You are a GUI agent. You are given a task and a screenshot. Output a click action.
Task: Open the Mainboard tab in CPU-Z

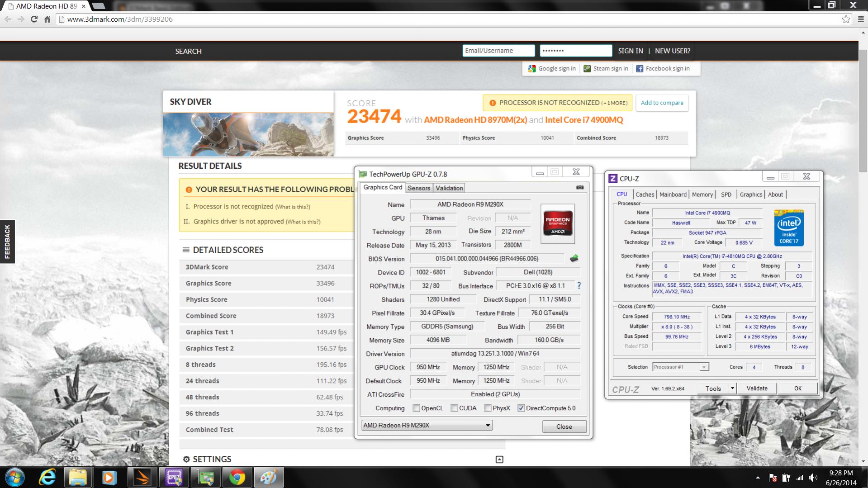click(673, 194)
